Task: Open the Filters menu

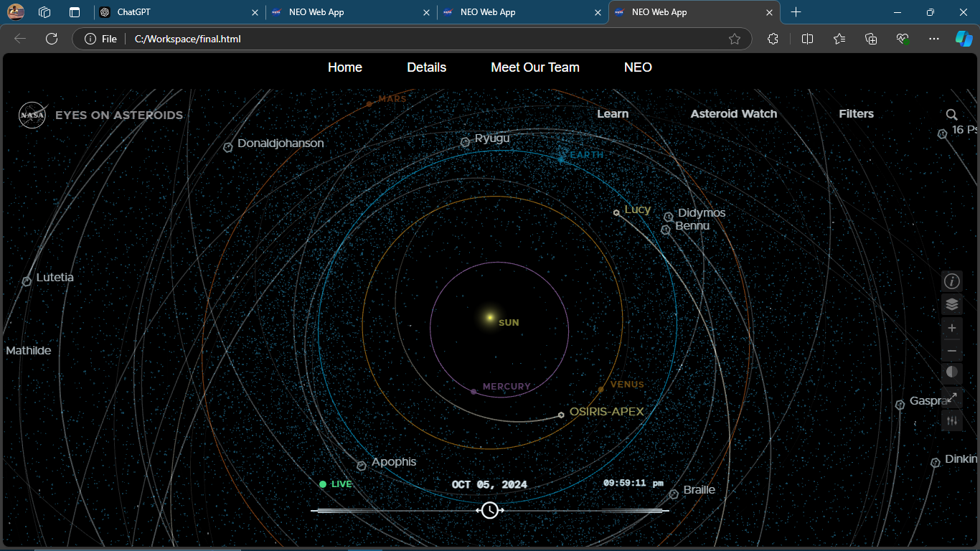Action: point(857,114)
